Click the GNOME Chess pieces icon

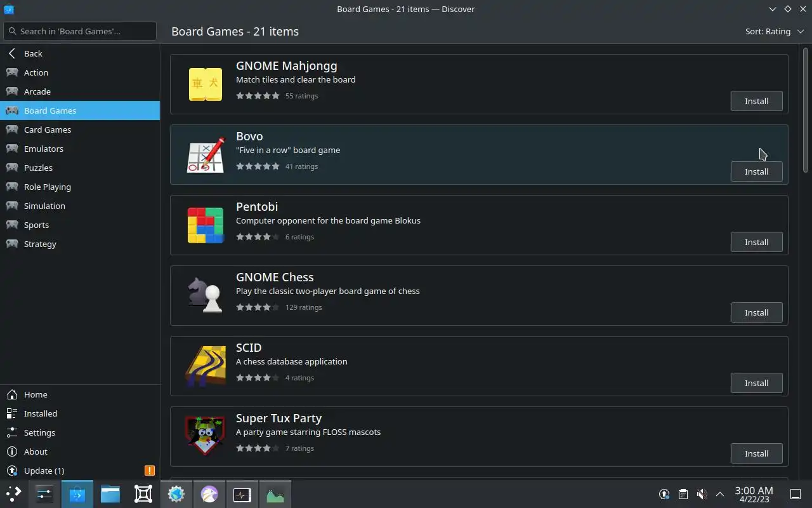206,296
